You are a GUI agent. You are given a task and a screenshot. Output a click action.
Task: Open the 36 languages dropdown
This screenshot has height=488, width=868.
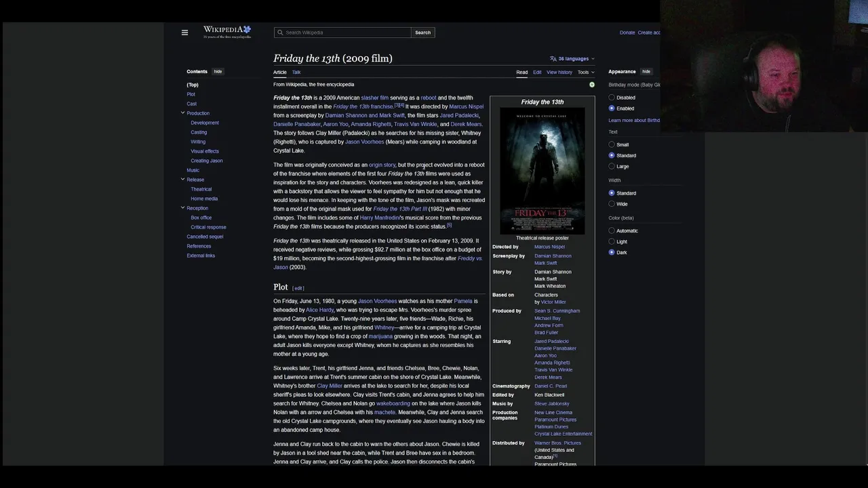pos(572,59)
